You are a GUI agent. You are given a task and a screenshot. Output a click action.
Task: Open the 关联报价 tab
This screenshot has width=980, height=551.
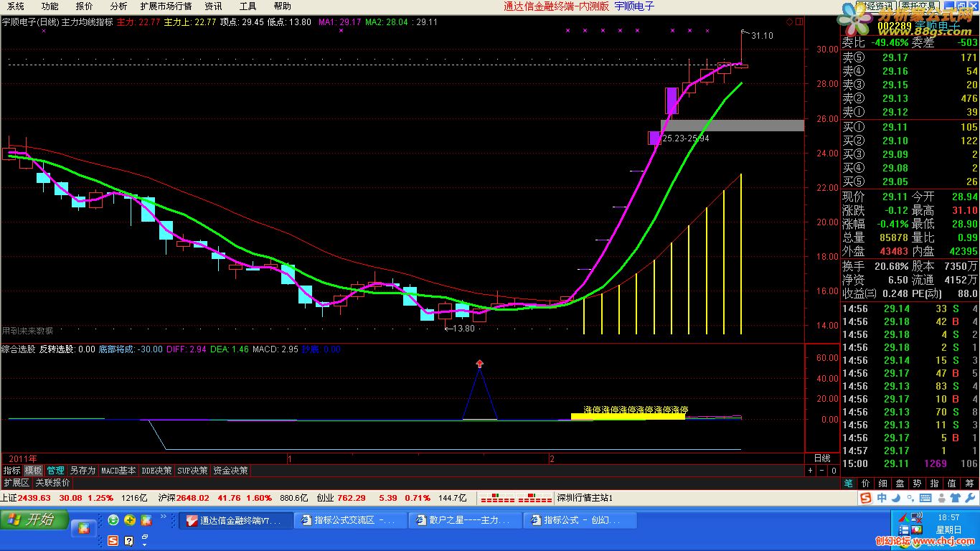tap(53, 483)
